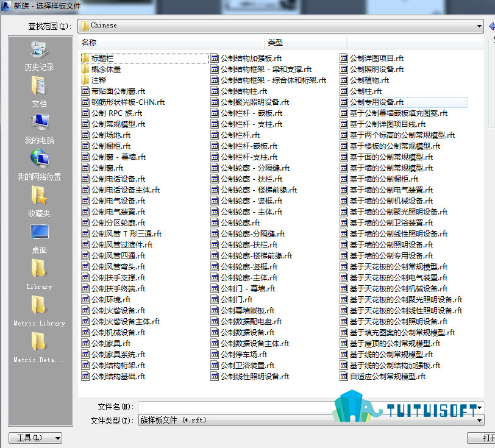This screenshot has height=448, width=495.
Task: Expand the 查找范围 Chinese folder dropdown
Action: [x=479, y=26]
